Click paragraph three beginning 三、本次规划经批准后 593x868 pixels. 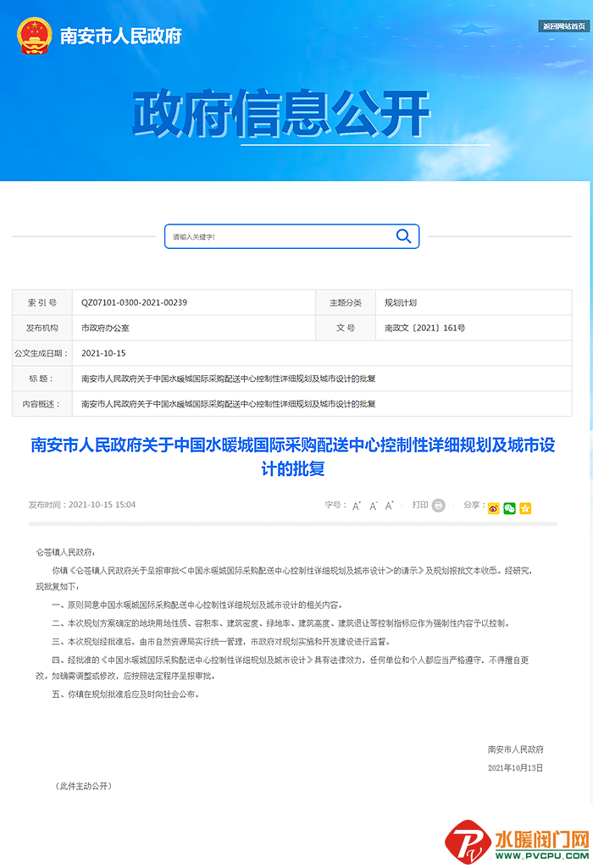pos(223,642)
